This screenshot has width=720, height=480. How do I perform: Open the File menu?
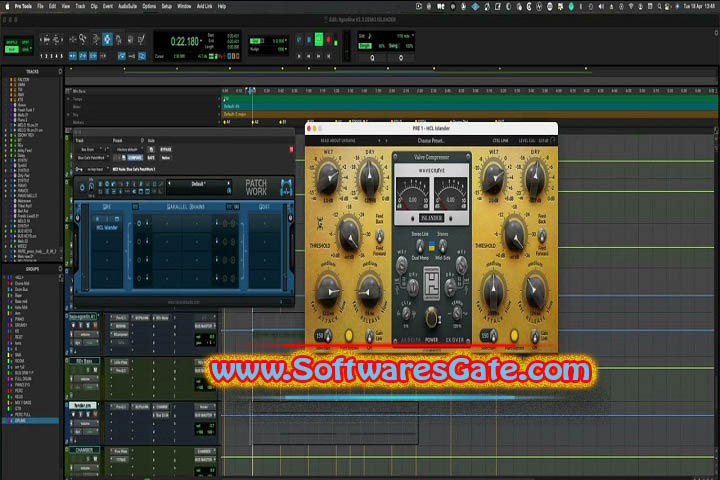(x=40, y=6)
